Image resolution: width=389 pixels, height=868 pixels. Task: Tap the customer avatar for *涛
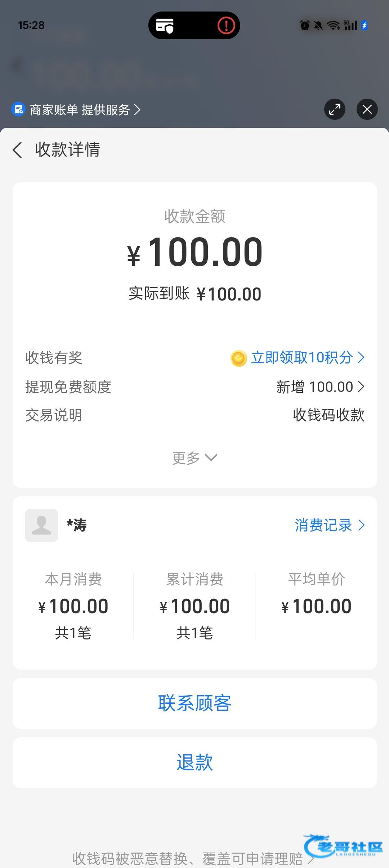click(41, 525)
